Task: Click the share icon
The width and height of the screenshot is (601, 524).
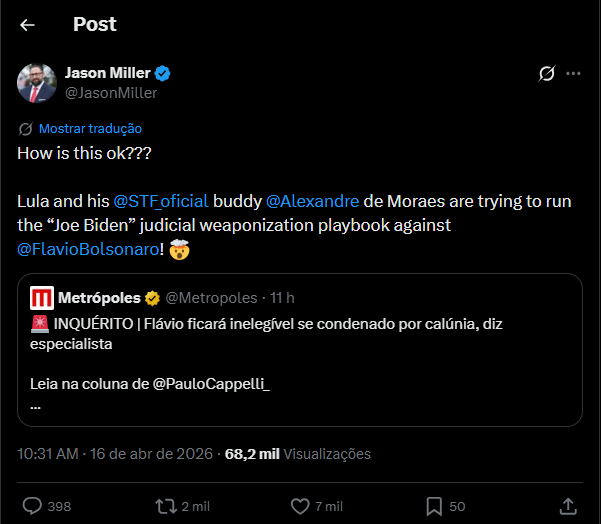Action: (567, 506)
